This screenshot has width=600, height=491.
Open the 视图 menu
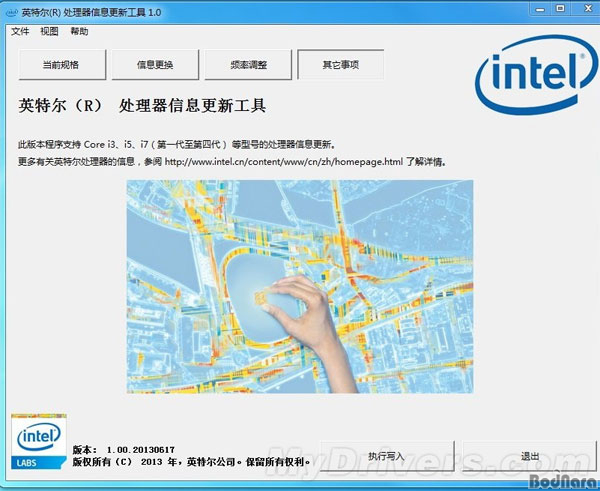coord(49,31)
